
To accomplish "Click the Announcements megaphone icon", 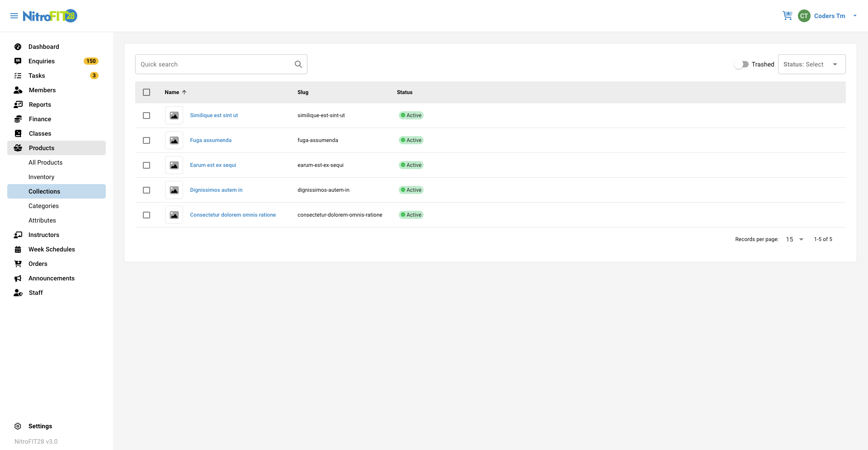I will coord(18,278).
